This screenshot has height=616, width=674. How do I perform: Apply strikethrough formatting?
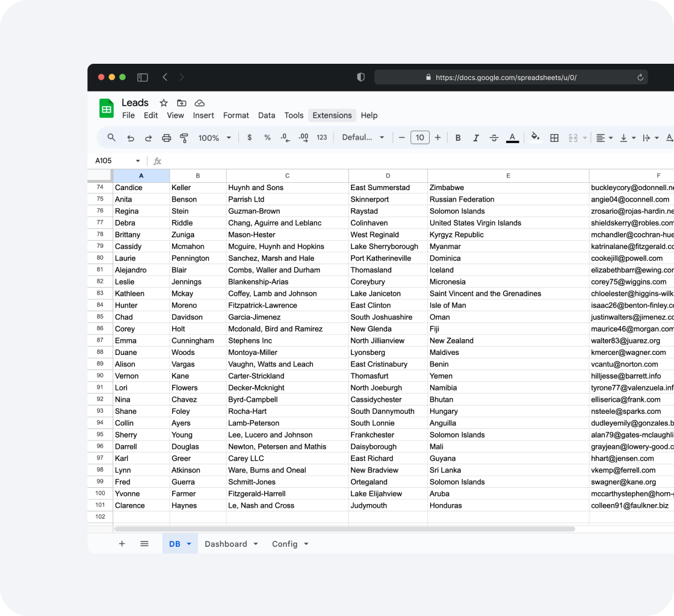tap(494, 137)
